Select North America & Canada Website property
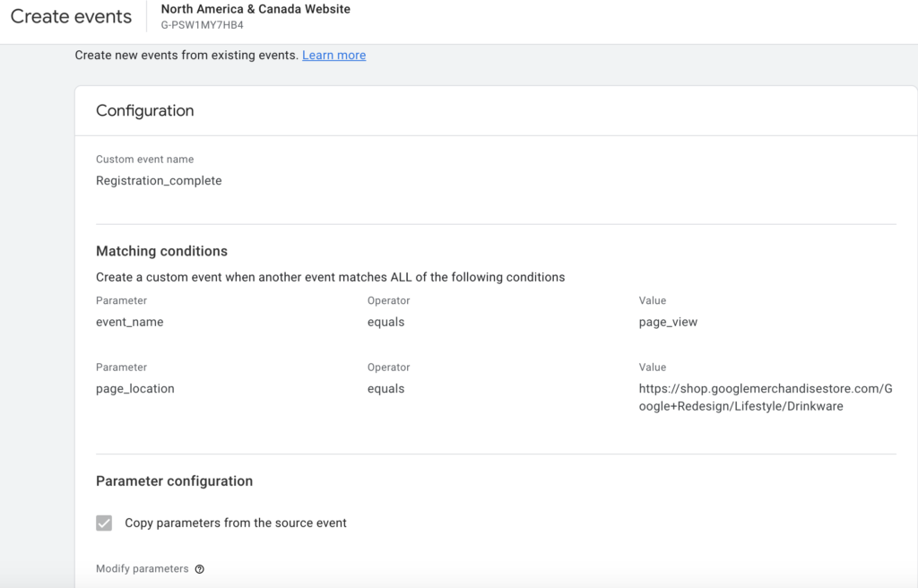Image resolution: width=918 pixels, height=588 pixels. (255, 9)
